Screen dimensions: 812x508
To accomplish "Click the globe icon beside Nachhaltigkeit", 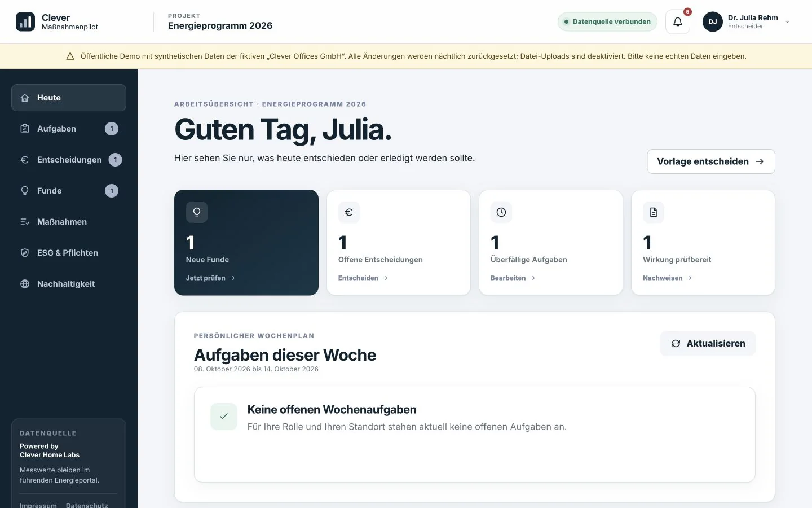I will coord(25,284).
